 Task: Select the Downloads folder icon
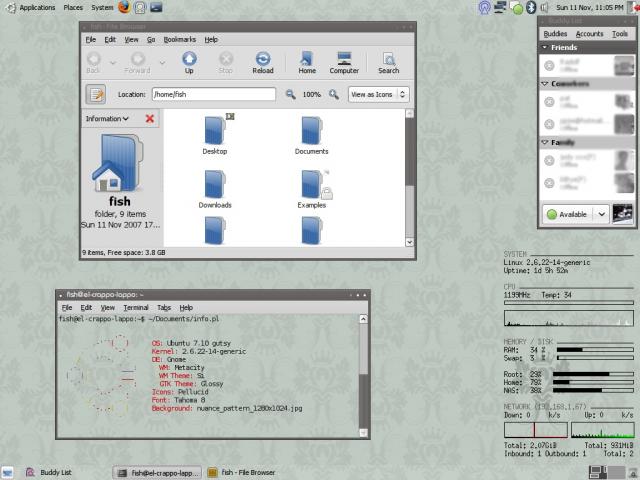point(215,184)
